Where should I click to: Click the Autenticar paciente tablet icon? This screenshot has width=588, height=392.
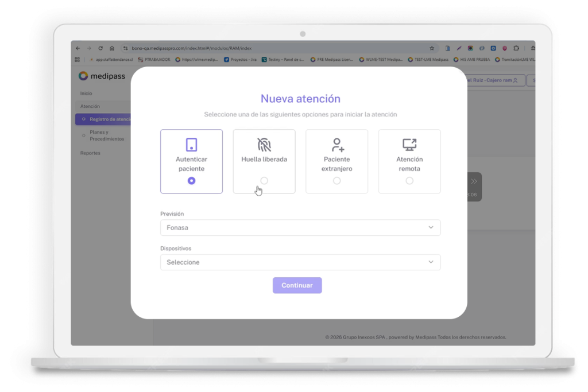191,144
